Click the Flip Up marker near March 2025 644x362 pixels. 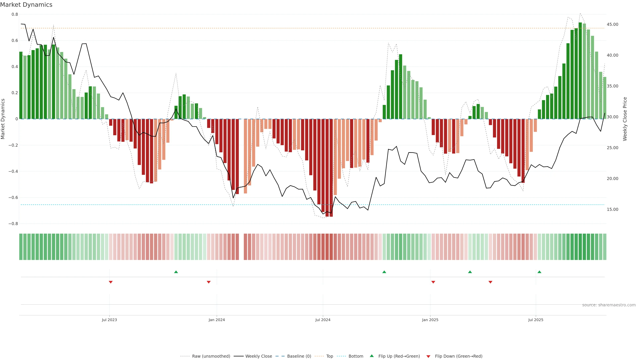[470, 272]
